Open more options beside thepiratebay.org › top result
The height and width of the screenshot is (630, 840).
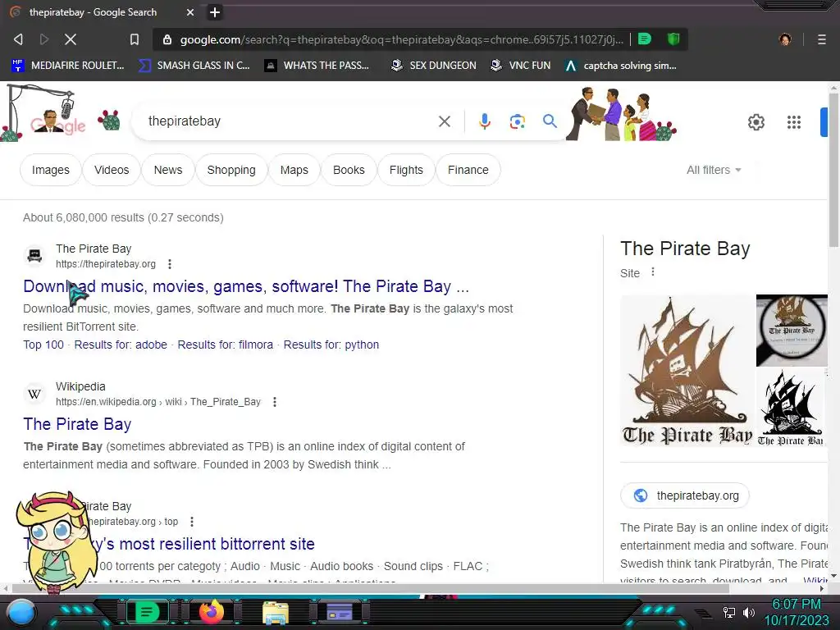click(192, 522)
